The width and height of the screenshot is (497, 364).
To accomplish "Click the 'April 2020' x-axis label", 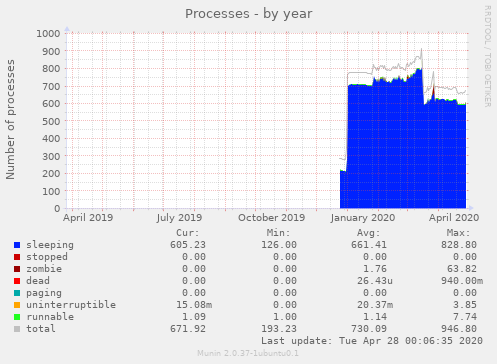I will (454, 218).
